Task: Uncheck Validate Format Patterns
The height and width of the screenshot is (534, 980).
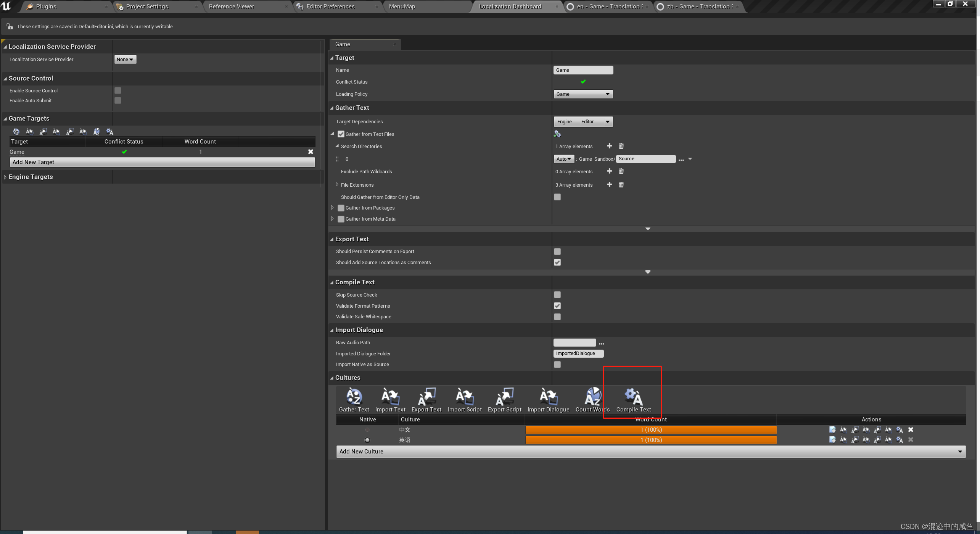Action: [x=557, y=306]
